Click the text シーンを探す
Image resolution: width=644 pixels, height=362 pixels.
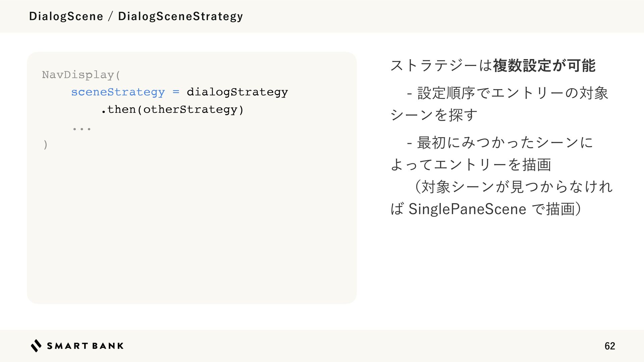[434, 115]
